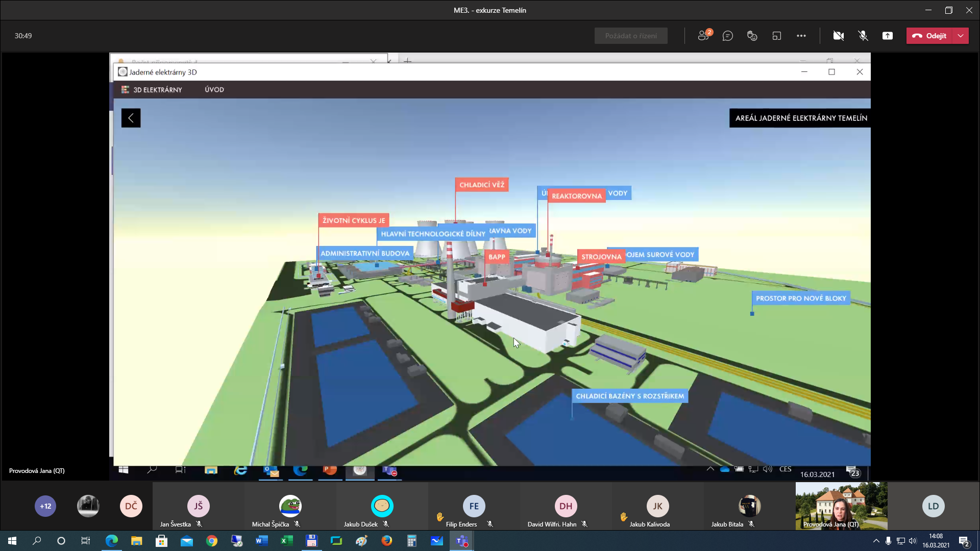Open Cortana from the taskbar
This screenshot has height=551, width=980.
coord(61,541)
